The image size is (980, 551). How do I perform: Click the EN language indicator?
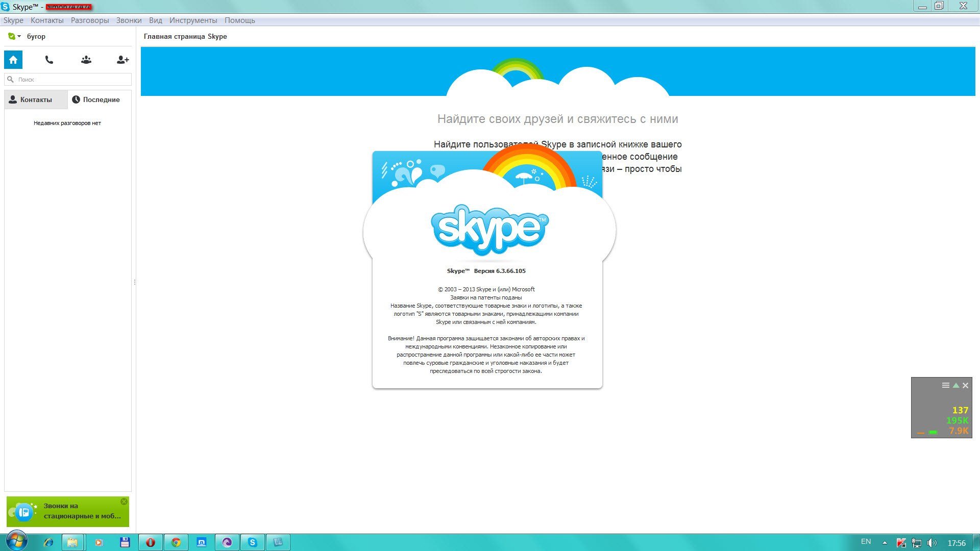[x=866, y=542]
